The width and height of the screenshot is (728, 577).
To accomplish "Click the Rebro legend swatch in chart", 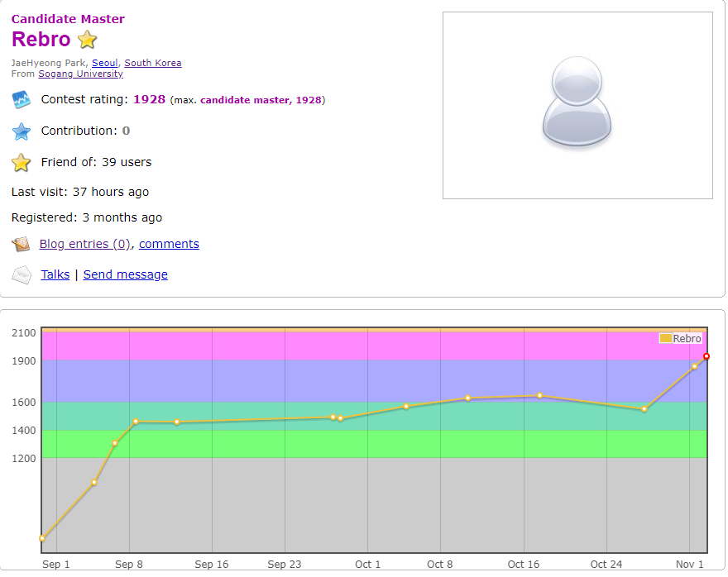I will coord(665,338).
